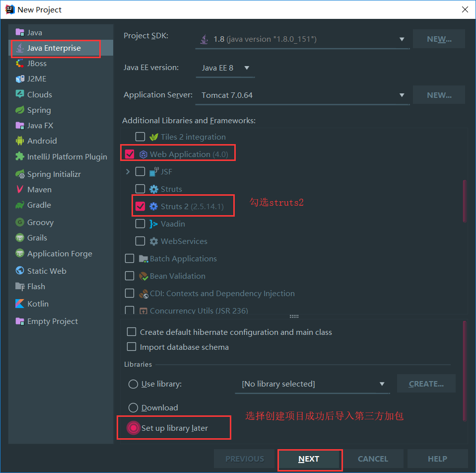The image size is (476, 473).
Task: Click the frameworks list vertical scrollbar
Action: coord(464,201)
